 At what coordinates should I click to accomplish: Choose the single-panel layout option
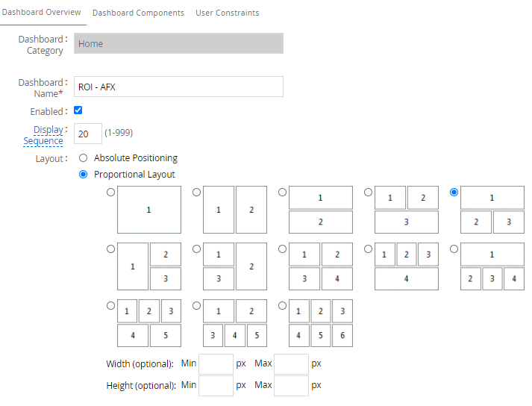(111, 193)
